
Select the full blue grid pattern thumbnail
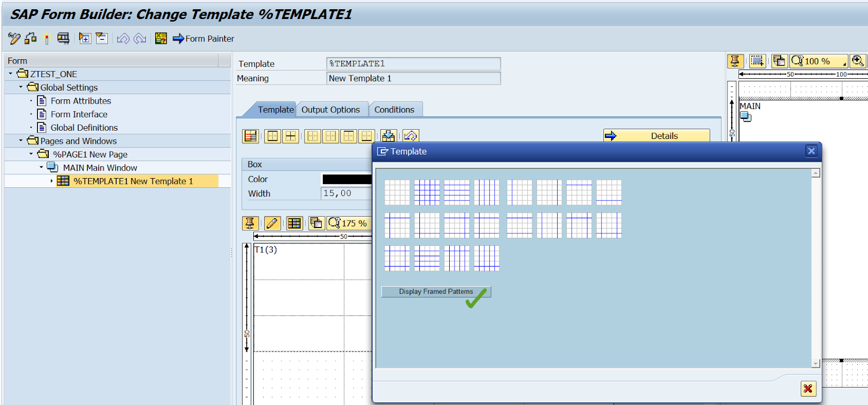[427, 192]
